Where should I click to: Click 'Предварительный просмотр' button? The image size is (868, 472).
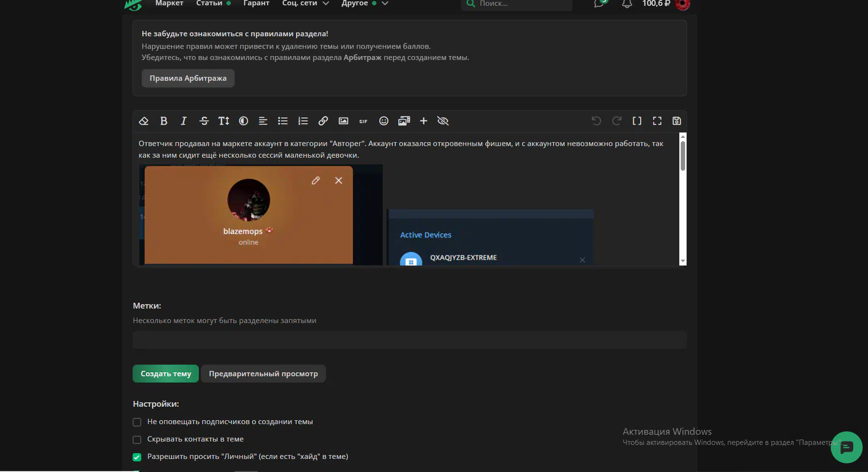pyautogui.click(x=263, y=374)
